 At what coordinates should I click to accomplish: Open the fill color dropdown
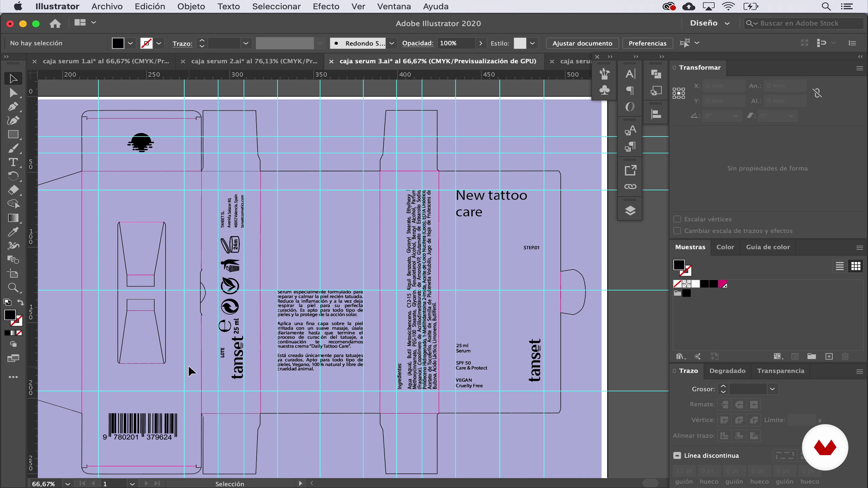click(x=130, y=43)
